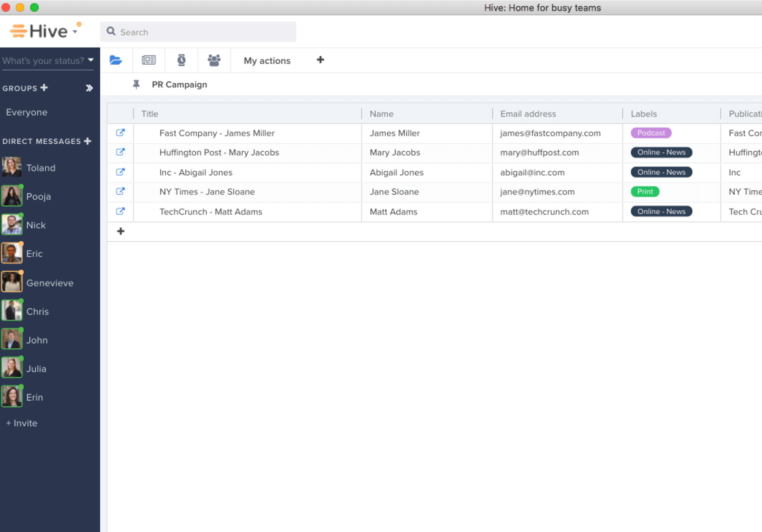
Task: Open direct message with Julia
Action: [x=36, y=369]
